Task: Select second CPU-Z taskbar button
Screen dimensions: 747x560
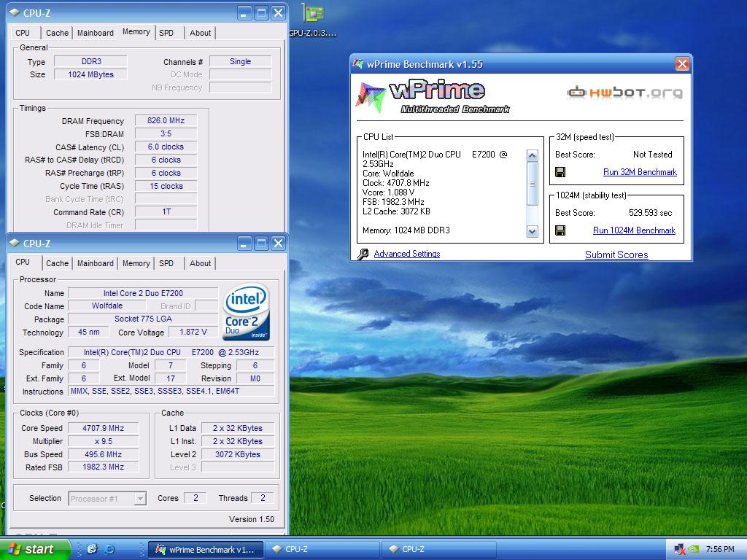Action: point(438,550)
